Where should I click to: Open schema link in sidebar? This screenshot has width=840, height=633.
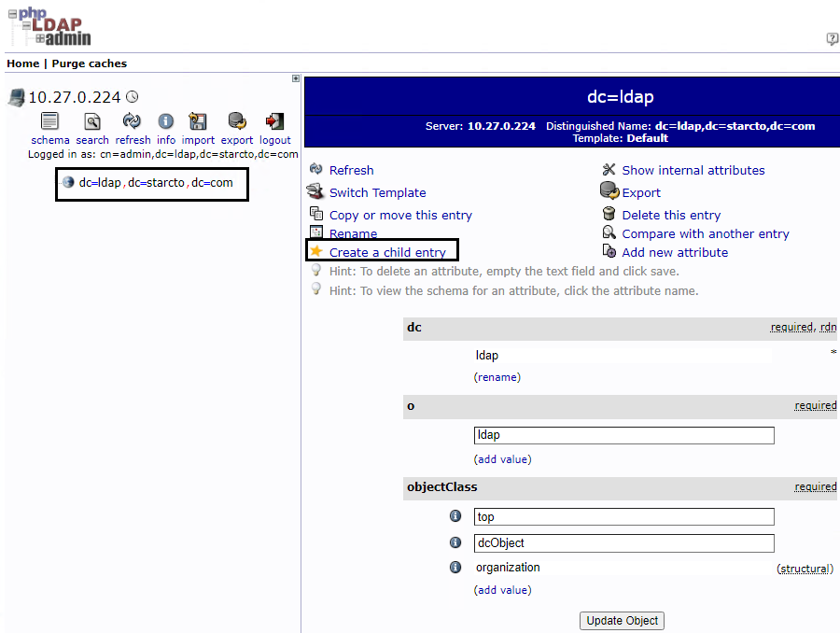(50, 140)
